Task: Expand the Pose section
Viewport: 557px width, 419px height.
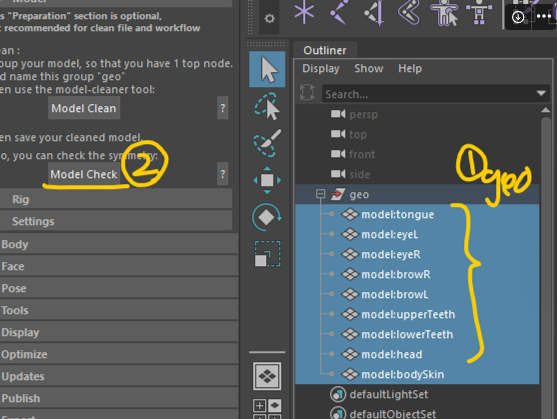Action: (119, 288)
